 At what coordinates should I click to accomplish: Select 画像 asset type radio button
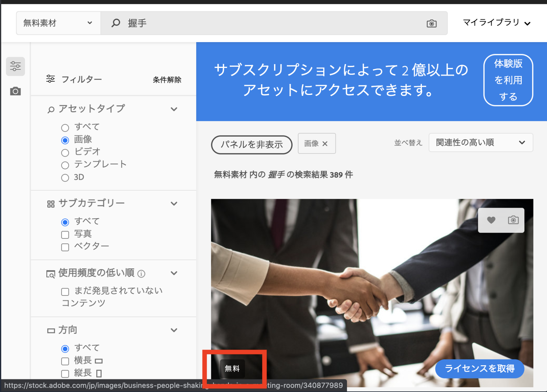click(65, 140)
